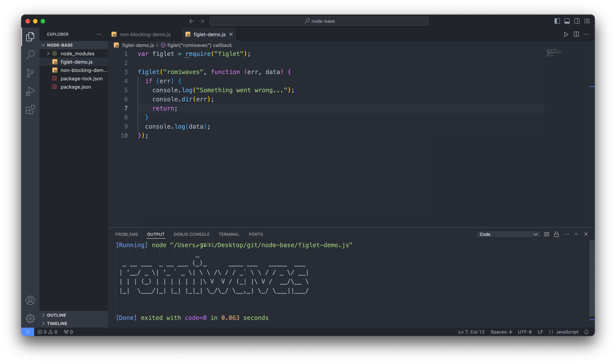Open Explorer Views and More Actions ellipsis
The width and height of the screenshot is (616, 364).
99,34
